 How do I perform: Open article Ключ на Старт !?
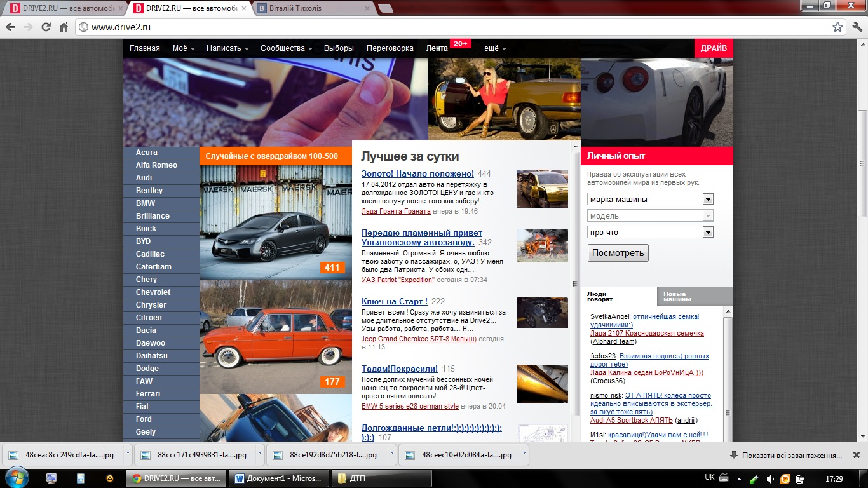(x=395, y=301)
